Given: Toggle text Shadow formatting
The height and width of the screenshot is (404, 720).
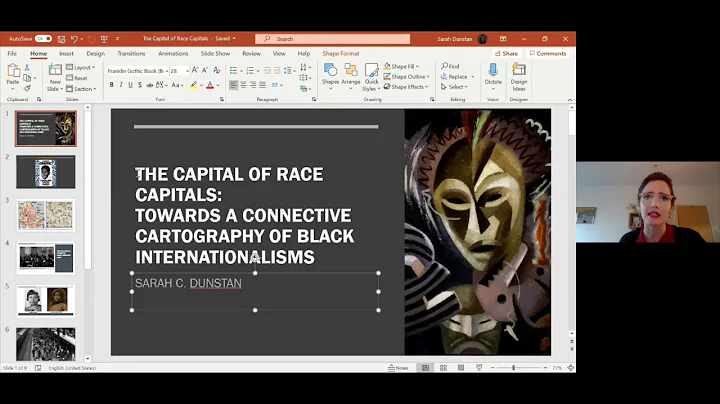Looking at the screenshot, I should pyautogui.click(x=140, y=85).
